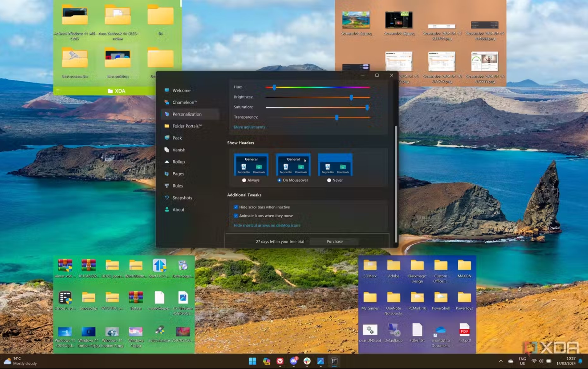Viewport: 588px width, 369px height.
Task: Expand hidden system tray icons
Action: [x=501, y=360]
